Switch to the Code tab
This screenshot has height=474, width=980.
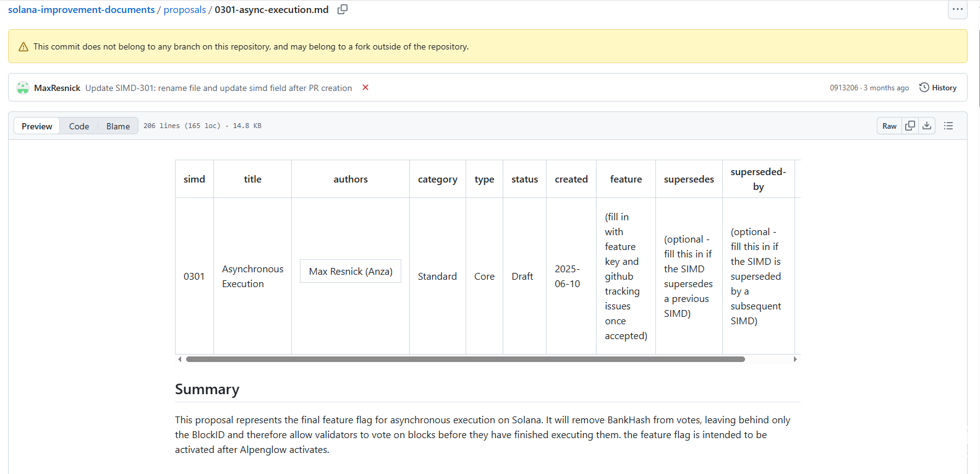79,126
